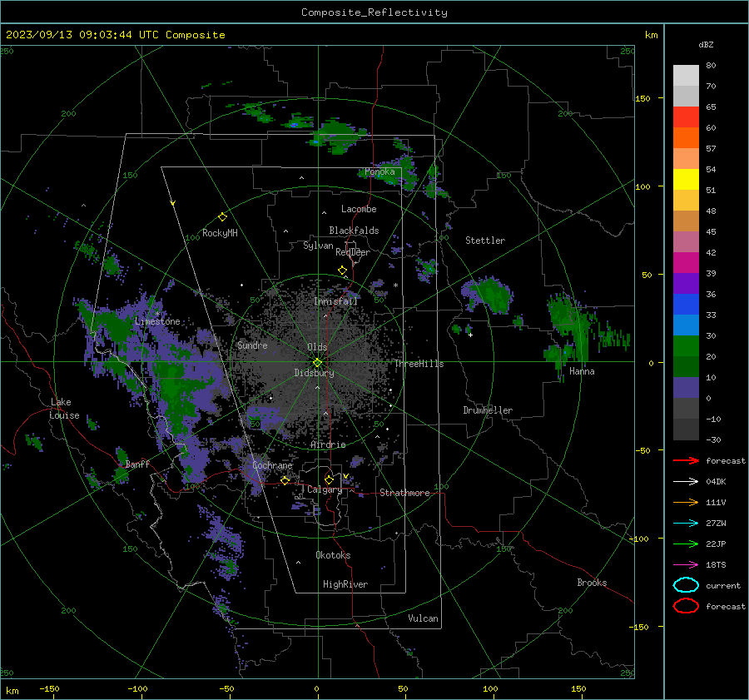The width and height of the screenshot is (749, 700).
Task: Select the royal blue swatch in dBZ scale
Action: pos(686,304)
